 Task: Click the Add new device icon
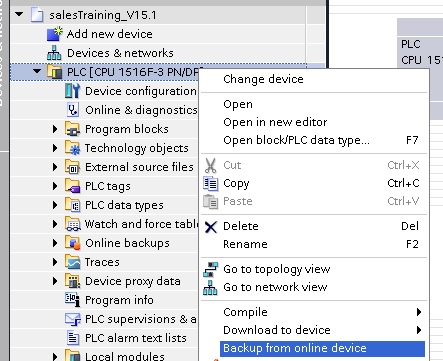point(55,34)
